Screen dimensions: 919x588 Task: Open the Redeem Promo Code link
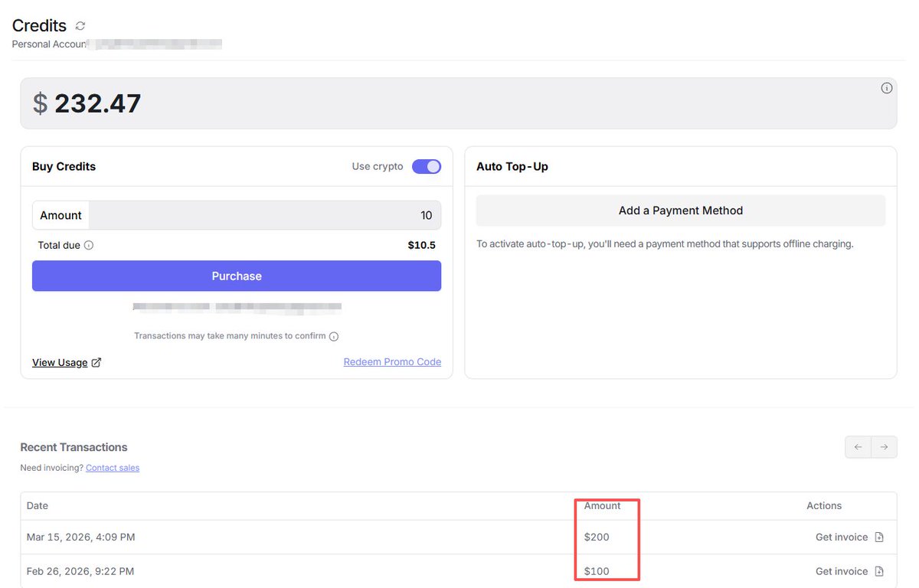tap(392, 362)
